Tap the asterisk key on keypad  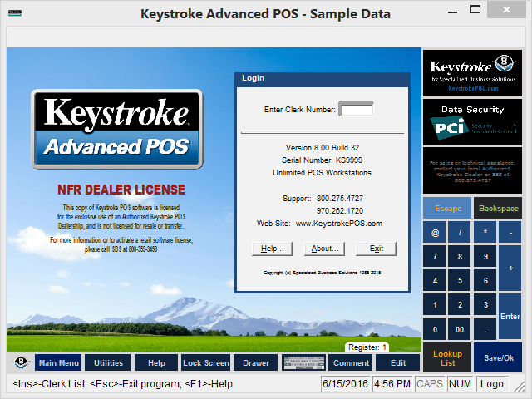click(485, 233)
